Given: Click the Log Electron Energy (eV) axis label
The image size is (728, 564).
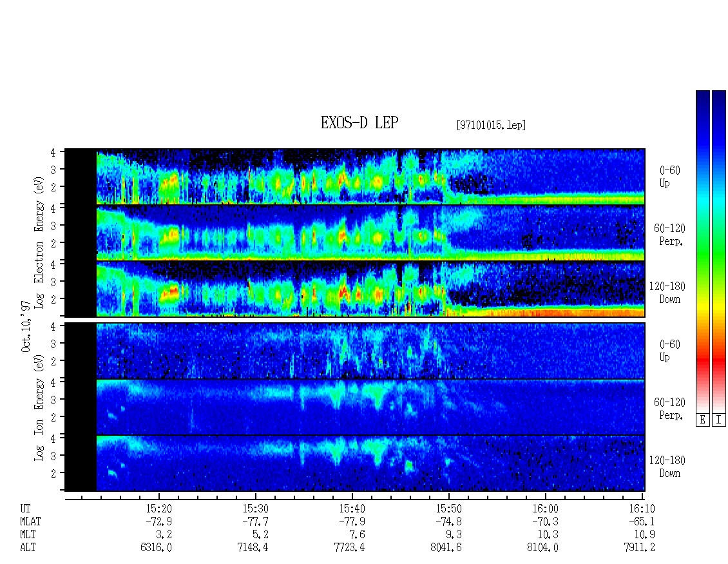Looking at the screenshot, I should click(39, 242).
